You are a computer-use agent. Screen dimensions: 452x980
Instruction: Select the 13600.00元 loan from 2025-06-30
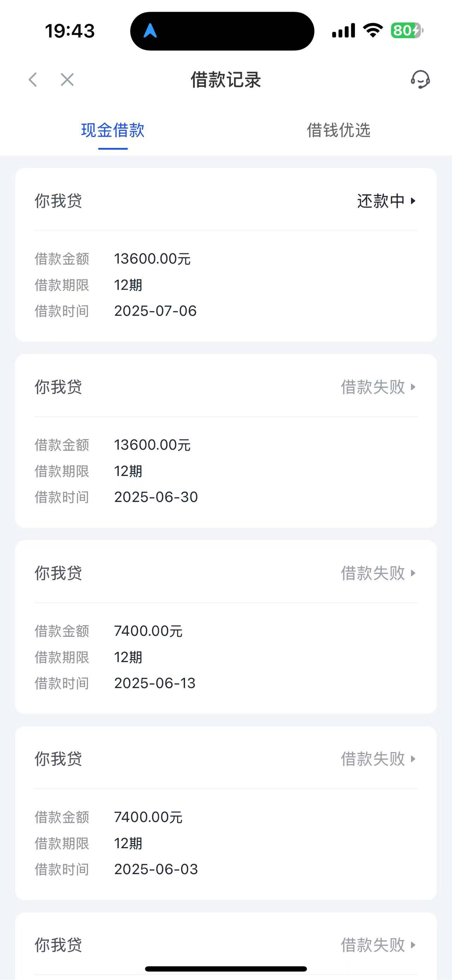[x=226, y=441]
